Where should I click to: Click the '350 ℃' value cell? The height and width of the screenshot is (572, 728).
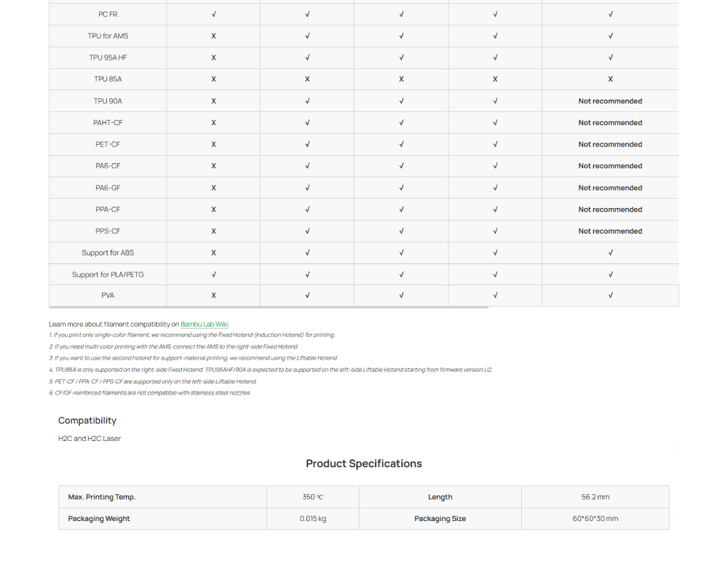[x=313, y=497]
